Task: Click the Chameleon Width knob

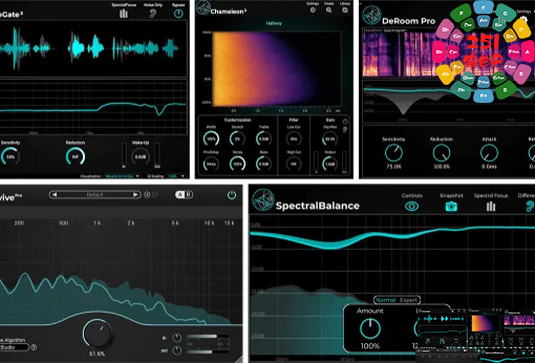Action: point(211,139)
